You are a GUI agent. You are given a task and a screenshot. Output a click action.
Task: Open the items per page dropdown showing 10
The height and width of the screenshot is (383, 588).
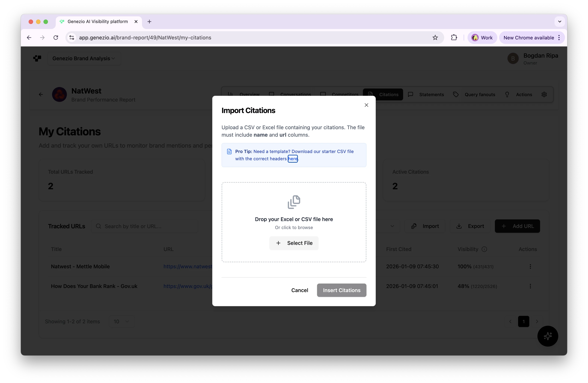pos(122,321)
